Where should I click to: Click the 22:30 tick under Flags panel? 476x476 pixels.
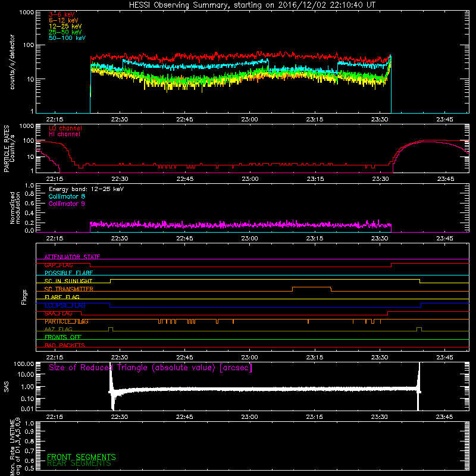click(x=120, y=358)
